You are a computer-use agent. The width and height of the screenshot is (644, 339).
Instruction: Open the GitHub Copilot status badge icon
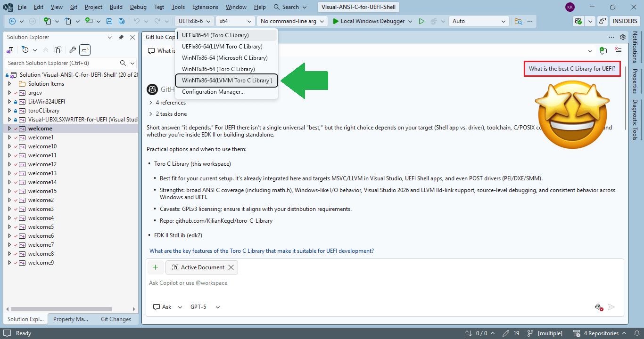pyautogui.click(x=578, y=21)
